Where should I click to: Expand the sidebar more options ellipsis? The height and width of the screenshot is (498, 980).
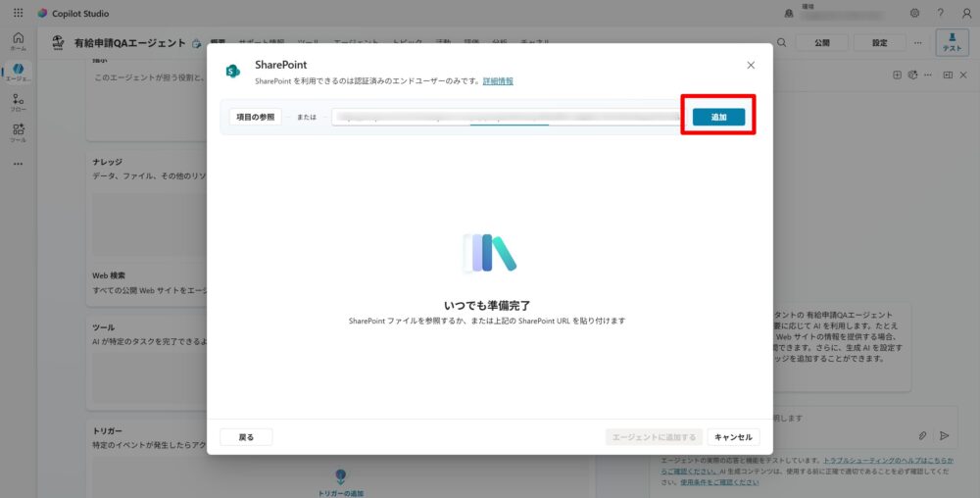point(18,163)
